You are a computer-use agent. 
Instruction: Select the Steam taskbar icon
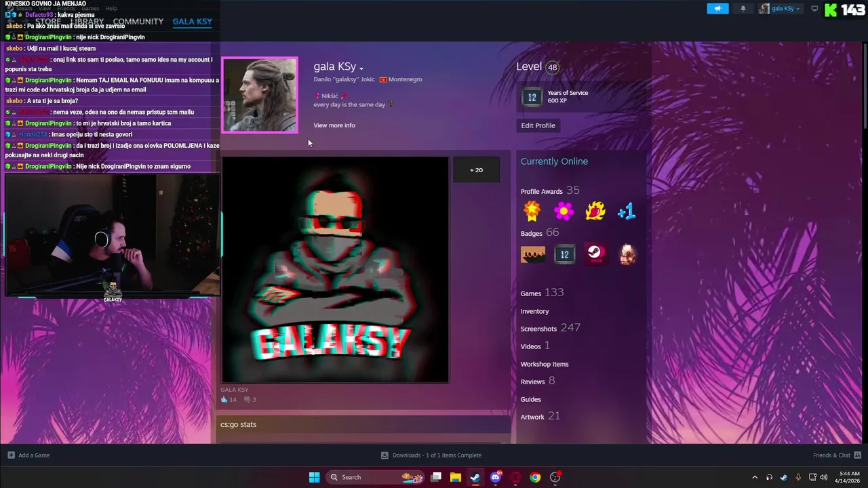475,477
